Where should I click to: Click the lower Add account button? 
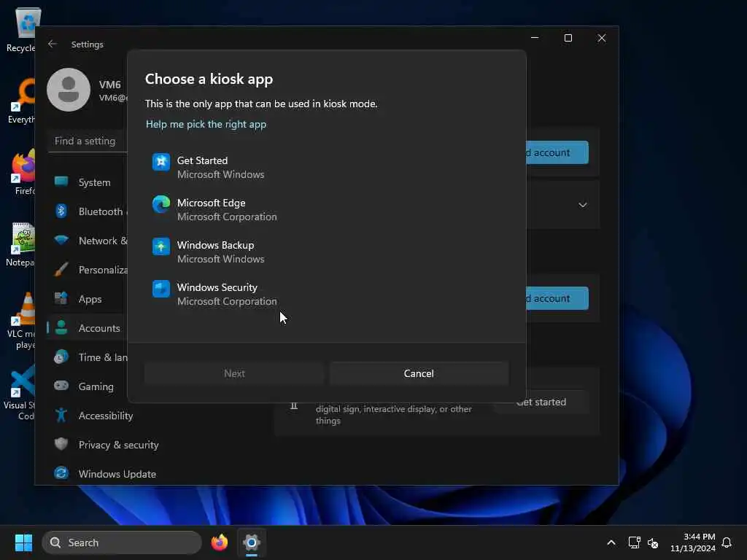(557, 298)
